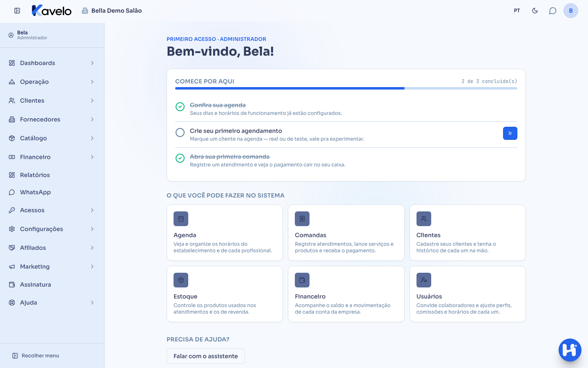Expand the Configurações menu chevron
Screen dimensions: 588x368
(92, 229)
